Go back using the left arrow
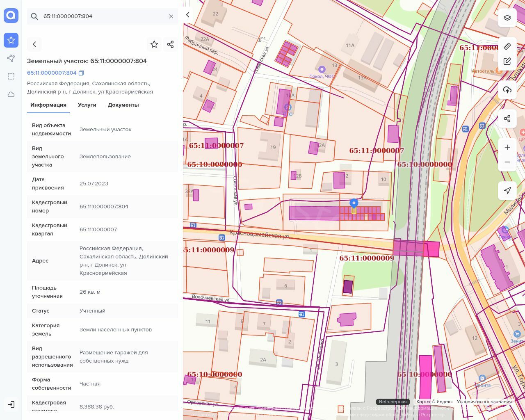Image resolution: width=525 pixels, height=420 pixels. (34, 44)
